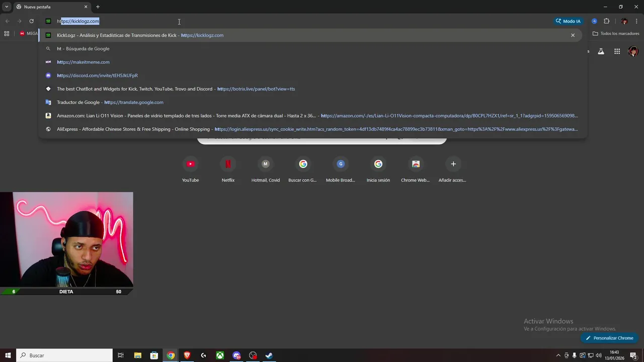The image size is (644, 362).
Task: Open Task View on taskbar
Action: 121,355
